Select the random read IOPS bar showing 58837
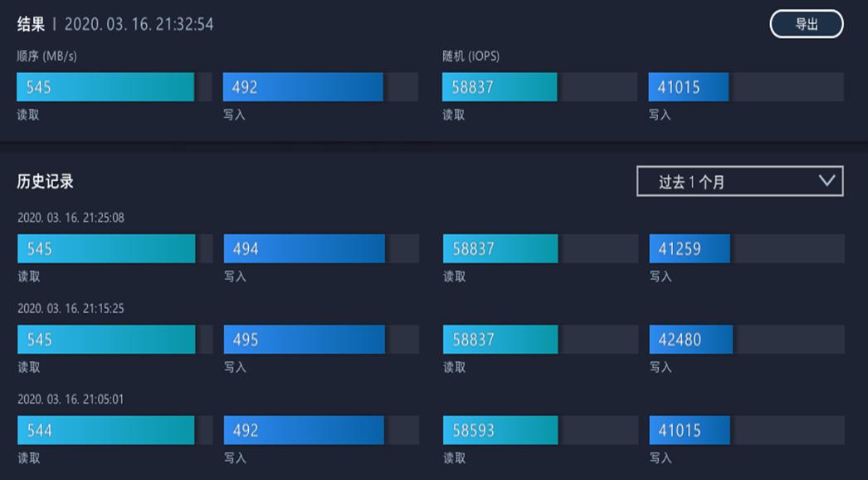 click(x=499, y=86)
